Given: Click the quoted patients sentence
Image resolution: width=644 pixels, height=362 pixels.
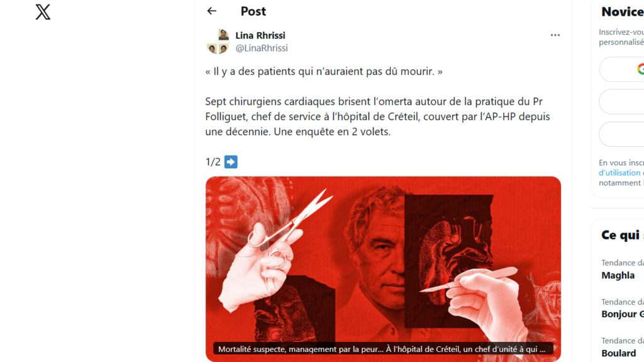Looking at the screenshot, I should pos(324,72).
